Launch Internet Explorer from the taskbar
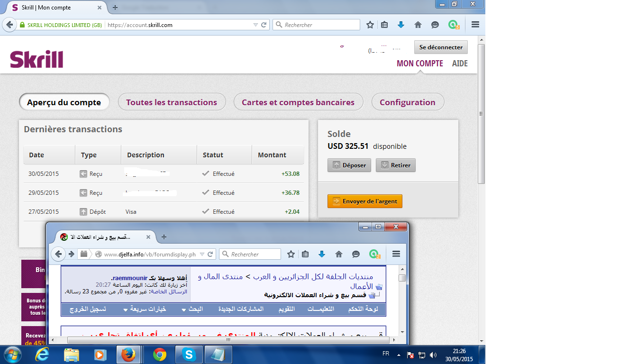Screen dimensions: 637x364 43,354
